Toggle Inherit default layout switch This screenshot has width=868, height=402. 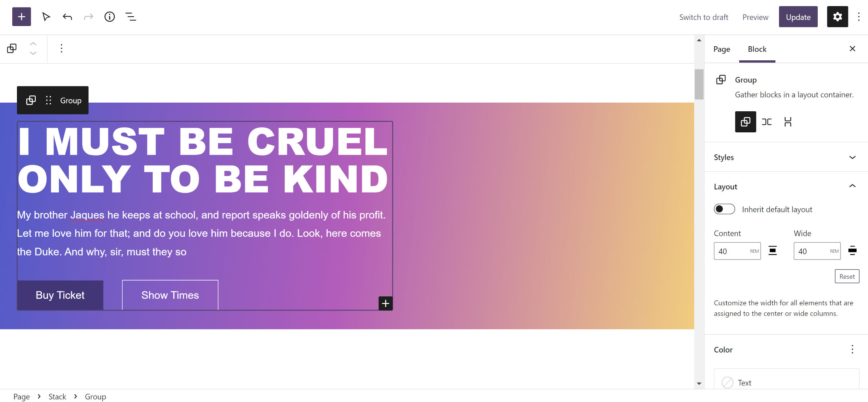pyautogui.click(x=723, y=209)
